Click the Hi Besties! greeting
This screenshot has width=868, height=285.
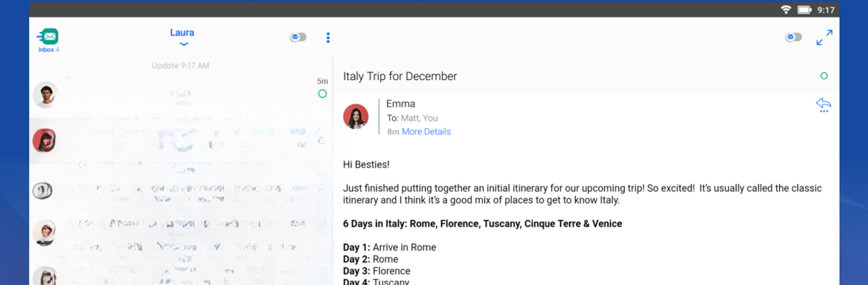(366, 165)
